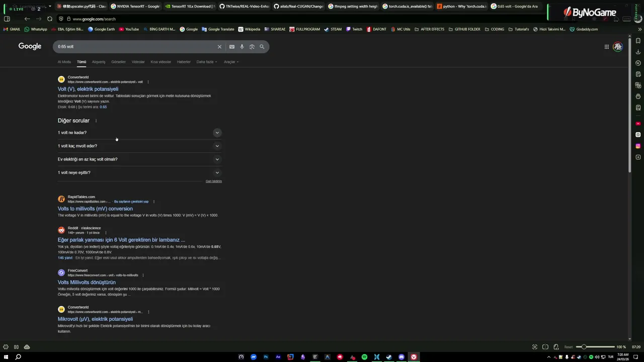The height and width of the screenshot is (362, 644).
Task: Click the Windows search icon in taskbar
Action: click(18, 357)
